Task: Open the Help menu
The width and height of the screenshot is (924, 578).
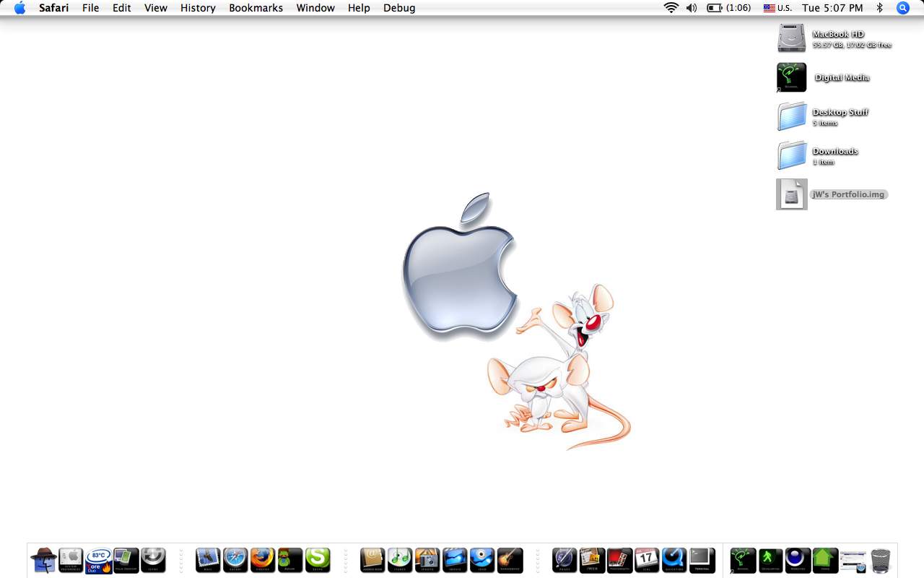Action: [359, 8]
